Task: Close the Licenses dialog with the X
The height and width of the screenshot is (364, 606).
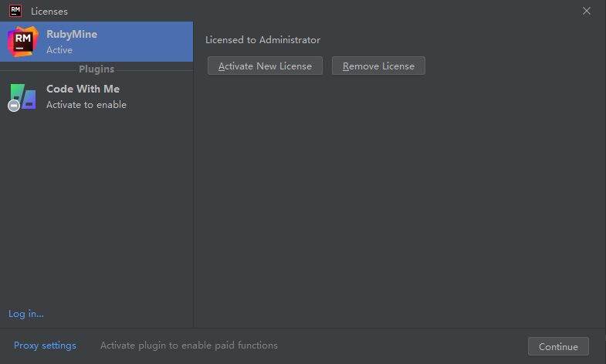Action: (x=586, y=11)
